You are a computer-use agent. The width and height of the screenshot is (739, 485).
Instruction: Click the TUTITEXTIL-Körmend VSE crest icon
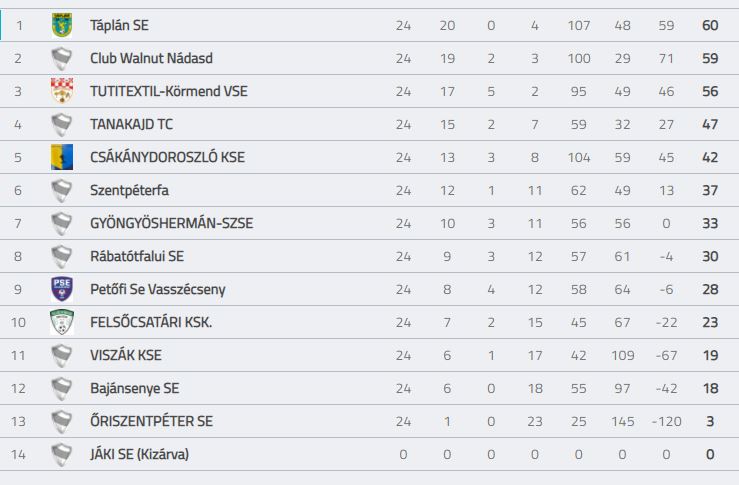click(x=62, y=91)
